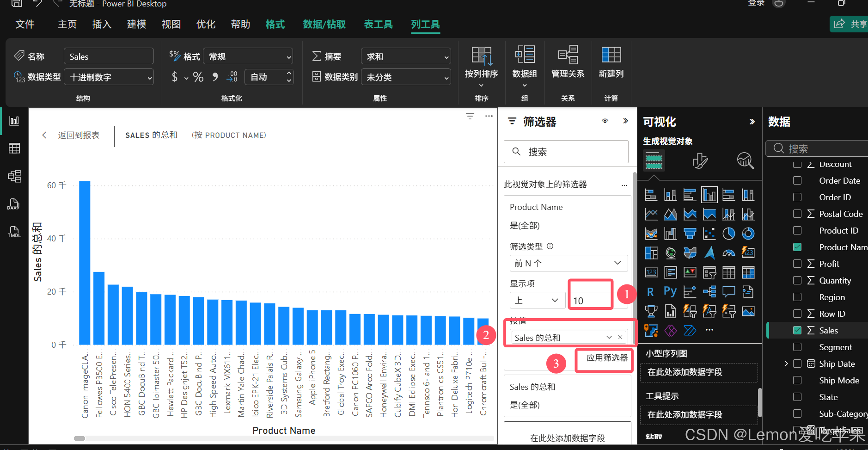Screen dimensions: 868x450
Task: Click the New column icon
Action: pyautogui.click(x=611, y=55)
